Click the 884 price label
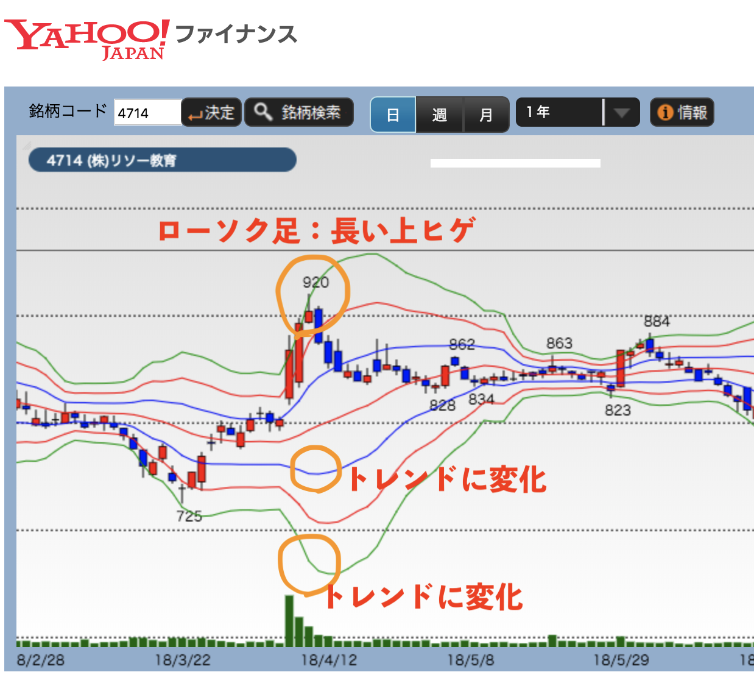This screenshot has width=754, height=700. (x=657, y=321)
